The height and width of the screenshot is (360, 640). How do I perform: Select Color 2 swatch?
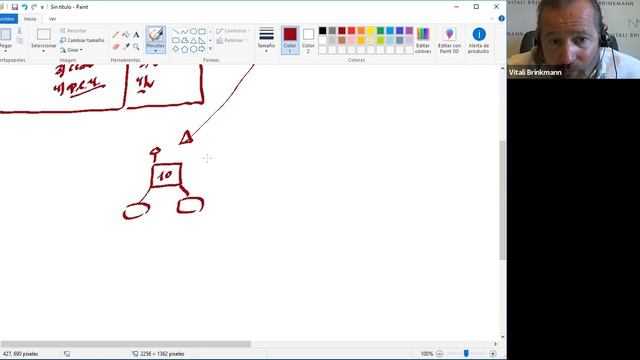pos(308,40)
